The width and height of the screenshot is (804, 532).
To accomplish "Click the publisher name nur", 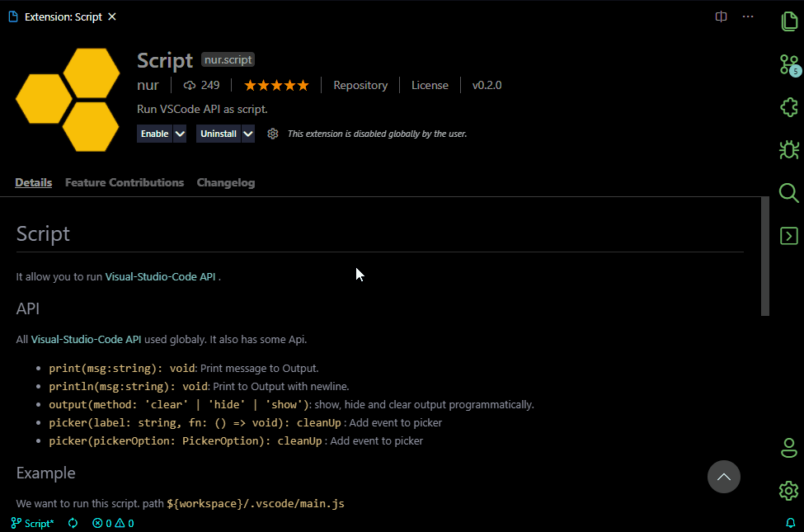I will tap(148, 85).
